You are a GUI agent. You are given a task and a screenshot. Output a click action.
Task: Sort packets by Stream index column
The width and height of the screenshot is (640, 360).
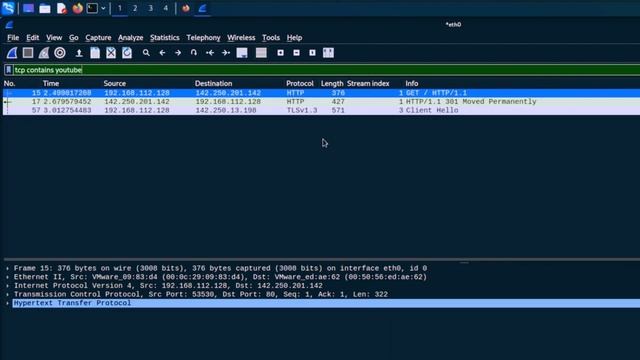[x=368, y=83]
